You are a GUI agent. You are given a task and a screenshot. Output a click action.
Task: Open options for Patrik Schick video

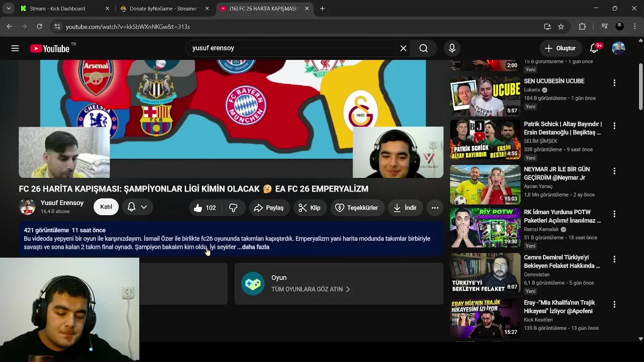[x=614, y=126]
